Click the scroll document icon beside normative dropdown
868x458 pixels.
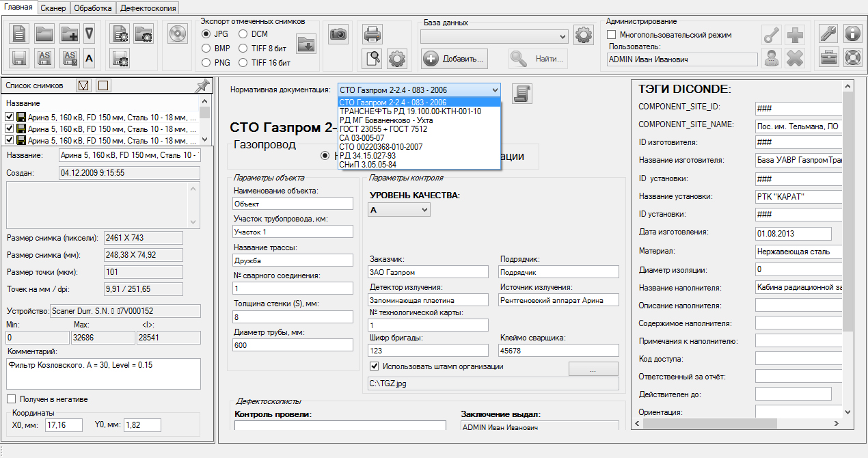(x=523, y=94)
